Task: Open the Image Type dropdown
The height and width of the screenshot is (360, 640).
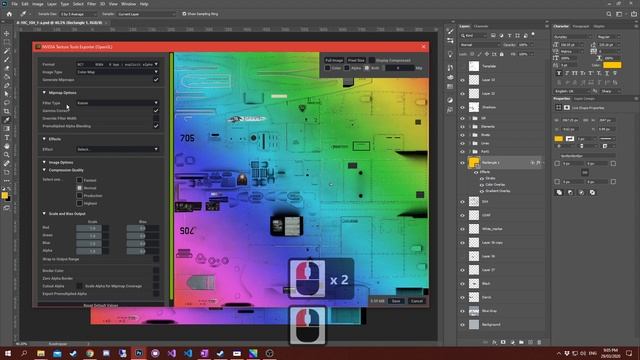Action: click(117, 72)
